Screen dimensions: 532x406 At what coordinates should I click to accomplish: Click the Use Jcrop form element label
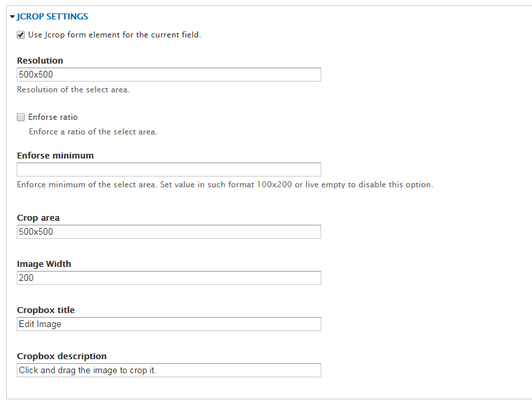click(114, 35)
